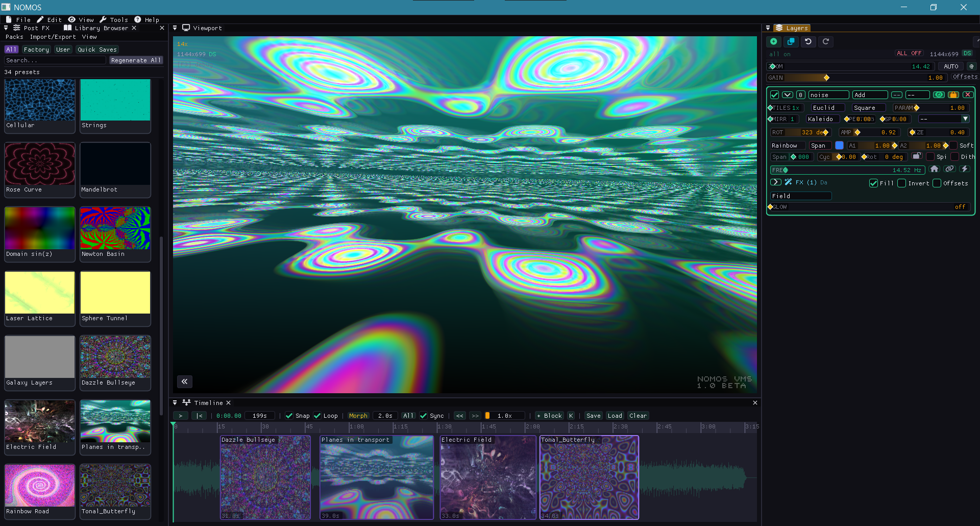This screenshot has height=526, width=980.
Task: Undo the last action in the Layers panel
Action: click(x=808, y=41)
